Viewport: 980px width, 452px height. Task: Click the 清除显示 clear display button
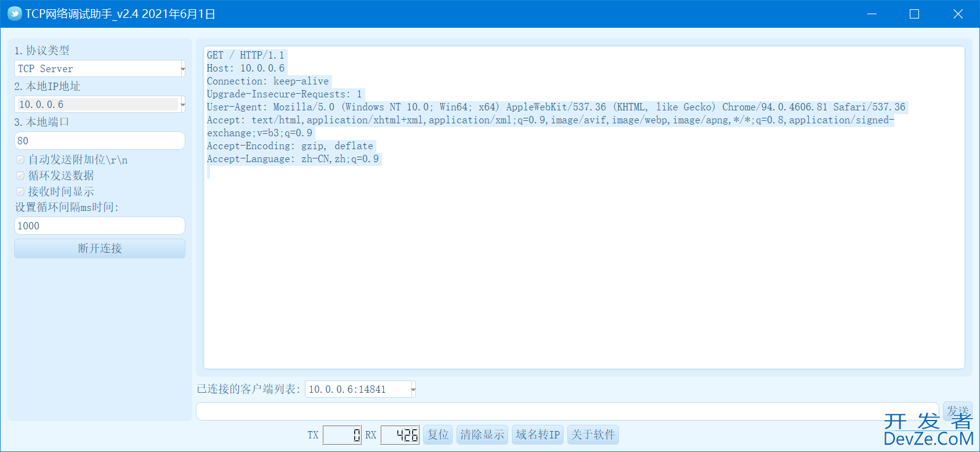[x=482, y=435]
